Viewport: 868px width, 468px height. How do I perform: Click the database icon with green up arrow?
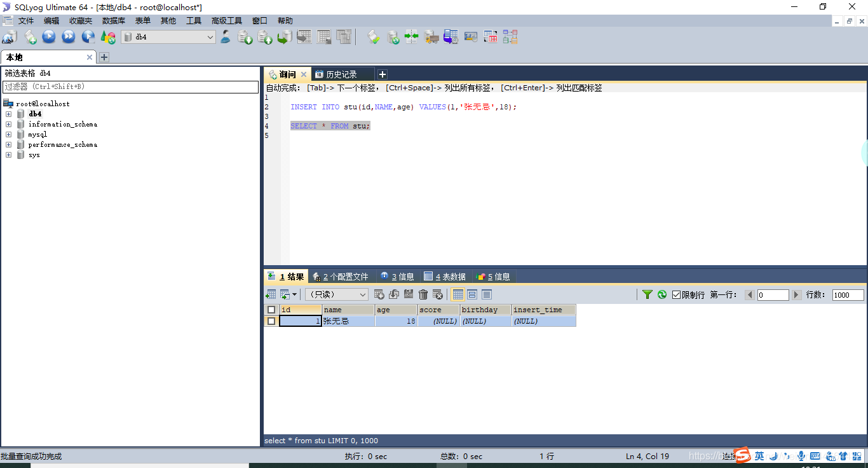click(x=265, y=37)
